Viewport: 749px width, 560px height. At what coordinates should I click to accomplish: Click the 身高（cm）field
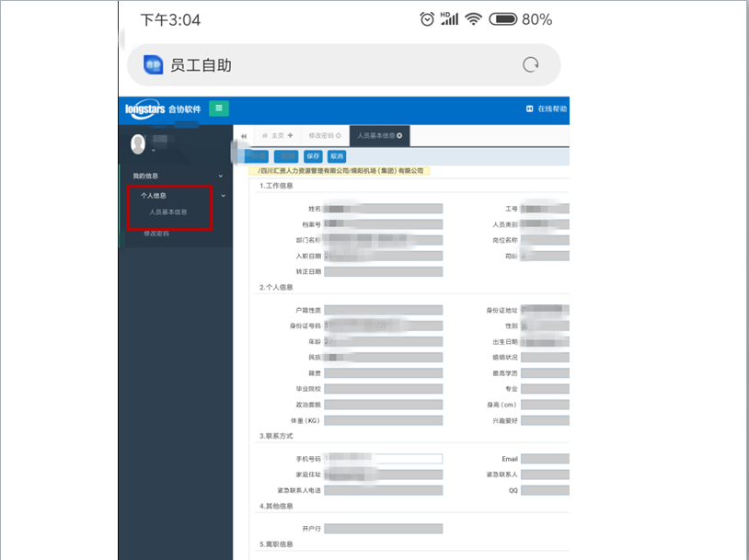pos(545,405)
